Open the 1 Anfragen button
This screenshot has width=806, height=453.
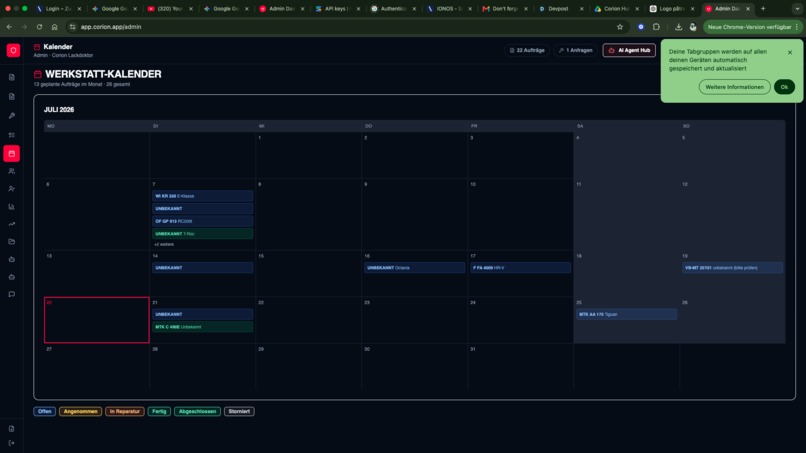[576, 50]
